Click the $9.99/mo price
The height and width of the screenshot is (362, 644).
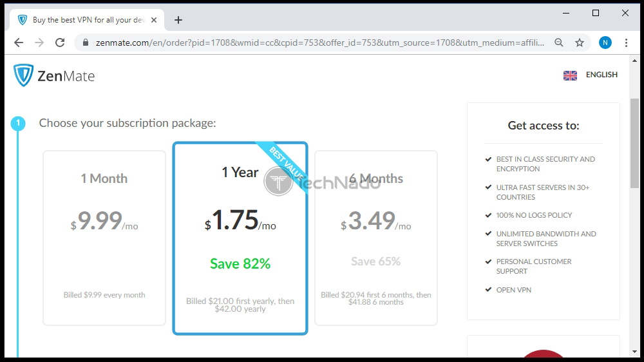tap(104, 221)
